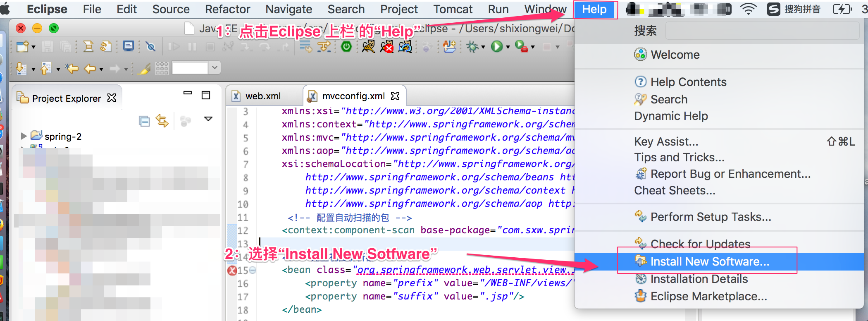Open the Tomcat menu
868x321 pixels.
click(x=453, y=9)
